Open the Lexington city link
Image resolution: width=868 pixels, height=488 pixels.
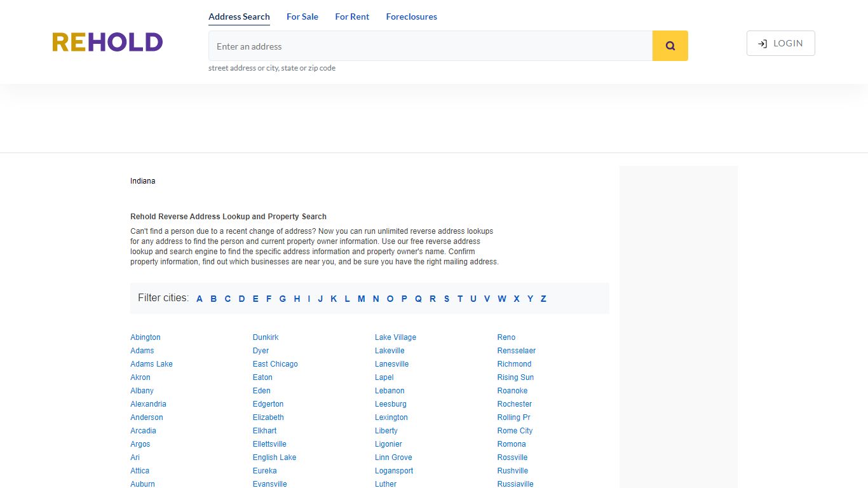[x=391, y=417]
